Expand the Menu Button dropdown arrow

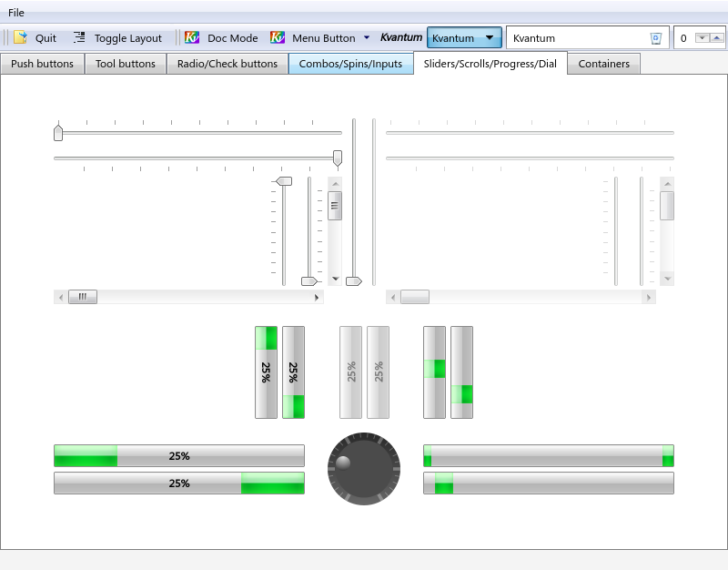point(367,37)
